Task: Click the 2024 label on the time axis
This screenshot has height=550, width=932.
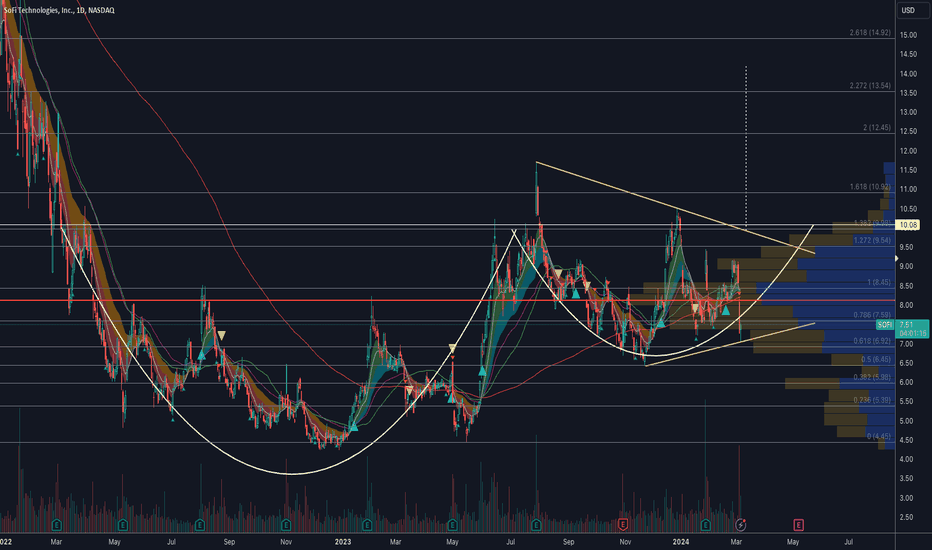Action: (681, 542)
